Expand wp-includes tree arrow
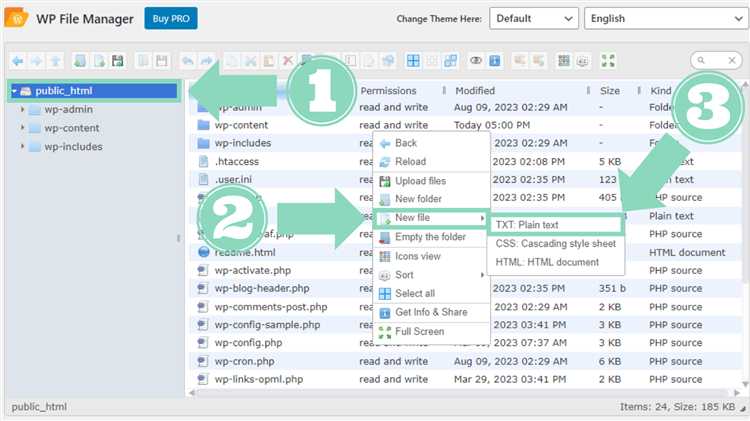750x421 pixels. pos(22,147)
